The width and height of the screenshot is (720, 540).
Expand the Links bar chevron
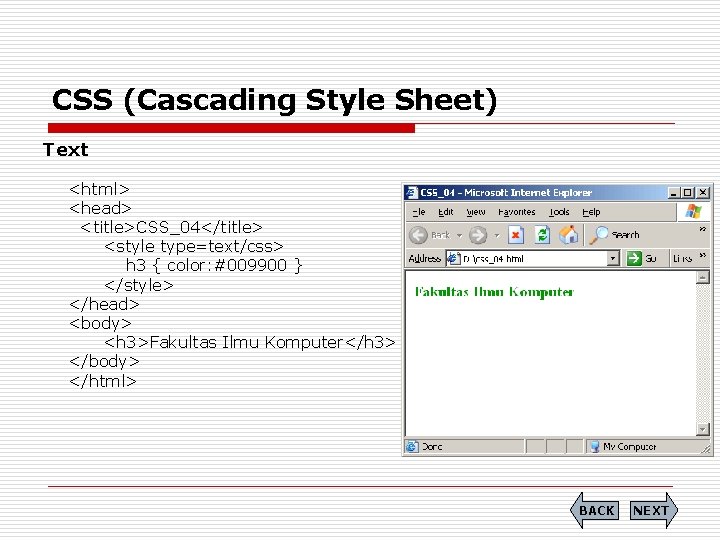click(x=703, y=255)
